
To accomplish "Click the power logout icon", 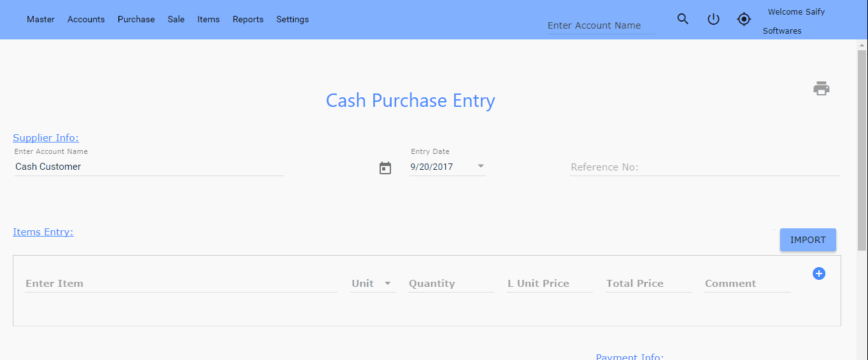I will pyautogui.click(x=713, y=19).
